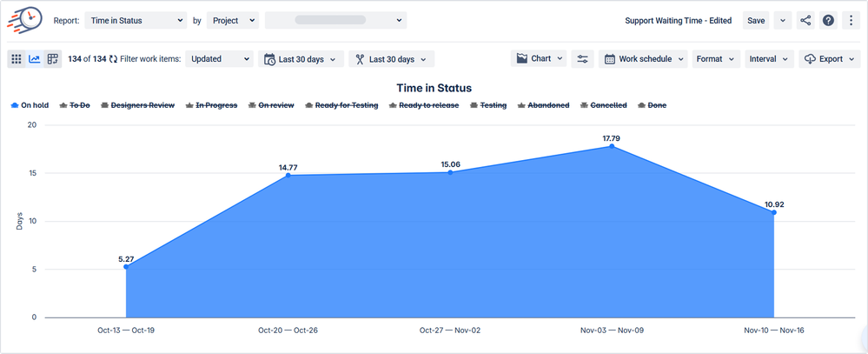The height and width of the screenshot is (354, 868).
Task: Toggle Ready for Testing legend series
Action: (341, 105)
